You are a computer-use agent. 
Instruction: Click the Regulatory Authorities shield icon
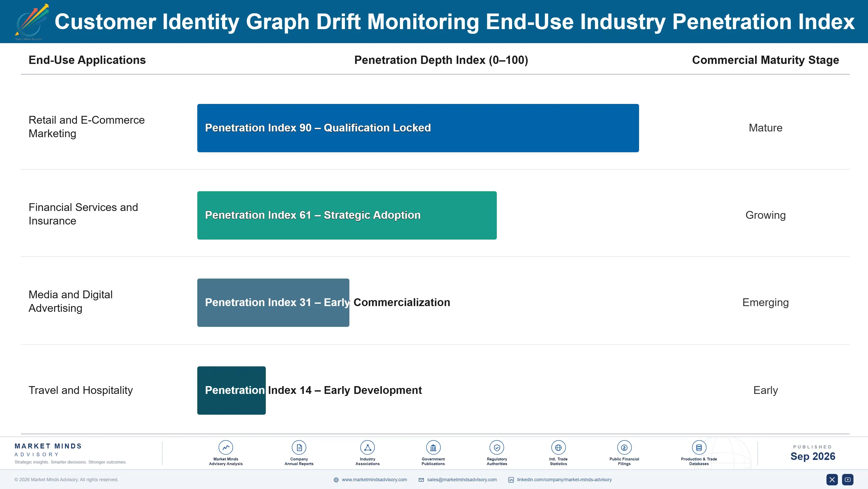point(497,447)
